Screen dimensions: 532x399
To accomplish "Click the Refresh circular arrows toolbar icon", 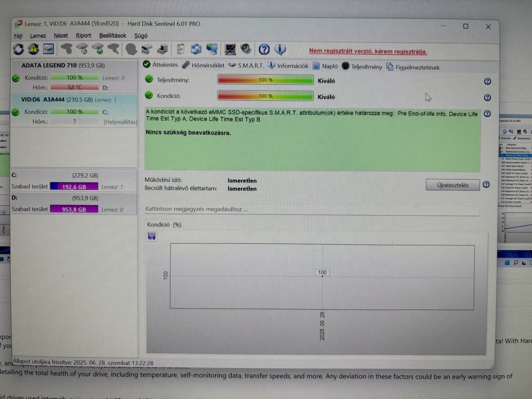I will click(x=18, y=49).
